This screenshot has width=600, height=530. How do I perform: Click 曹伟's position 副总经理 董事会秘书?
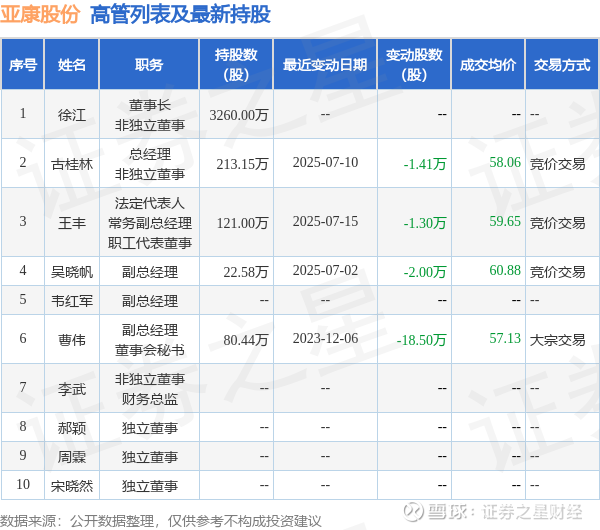[x=150, y=340]
